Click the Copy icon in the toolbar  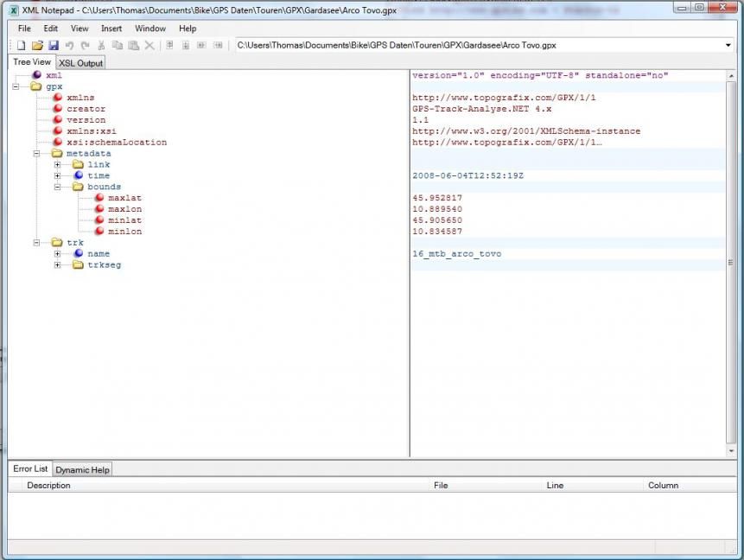tap(118, 45)
